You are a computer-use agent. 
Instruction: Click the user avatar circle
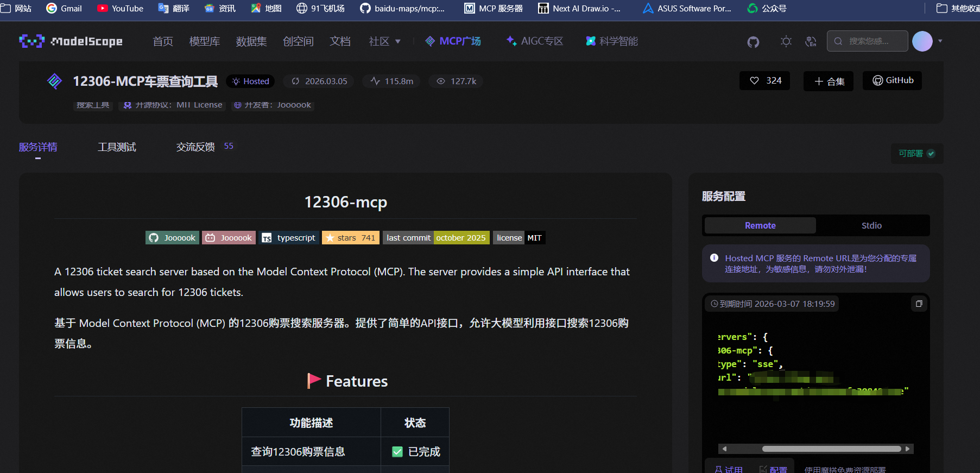[922, 41]
